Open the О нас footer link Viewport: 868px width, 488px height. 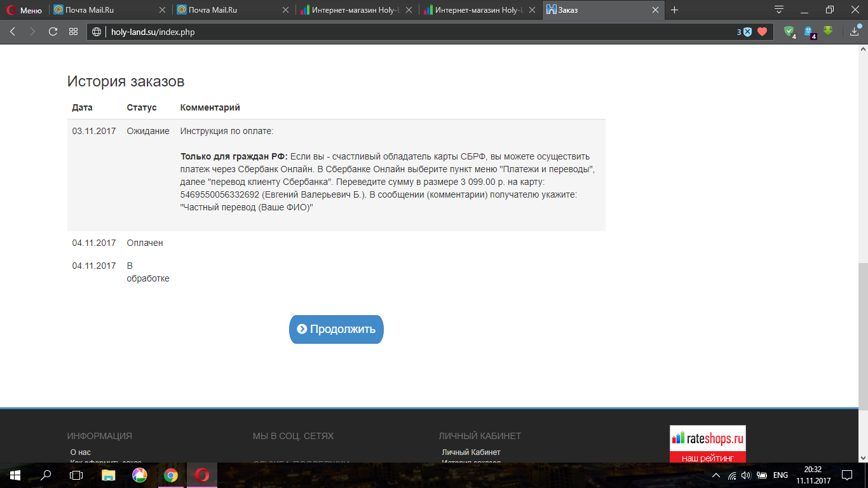81,452
